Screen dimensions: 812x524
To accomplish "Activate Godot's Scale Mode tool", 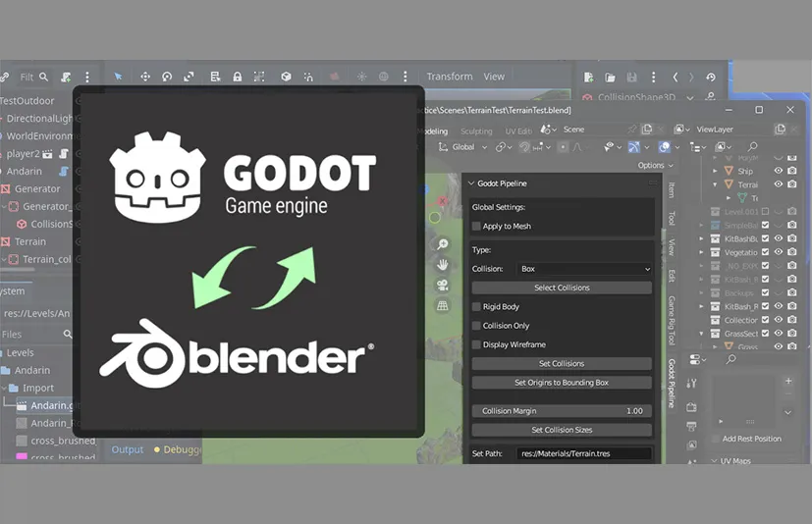I will tap(189, 77).
